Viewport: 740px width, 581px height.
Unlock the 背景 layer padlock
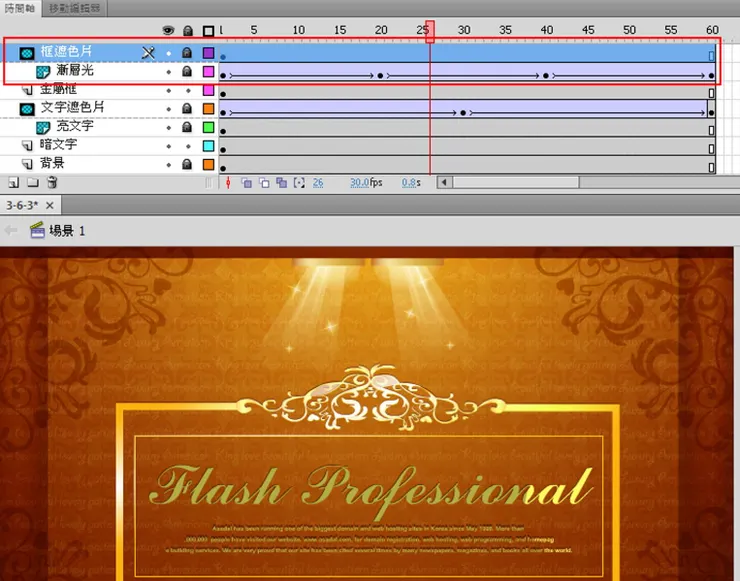point(187,164)
